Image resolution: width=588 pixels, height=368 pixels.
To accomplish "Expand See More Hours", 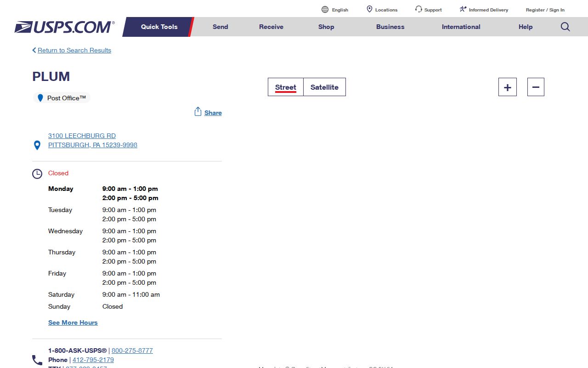I will tap(73, 322).
